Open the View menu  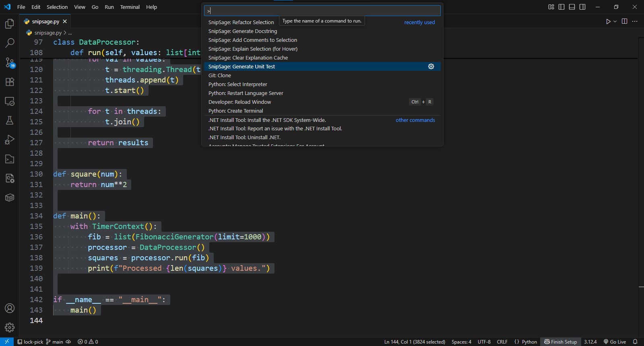pyautogui.click(x=80, y=7)
